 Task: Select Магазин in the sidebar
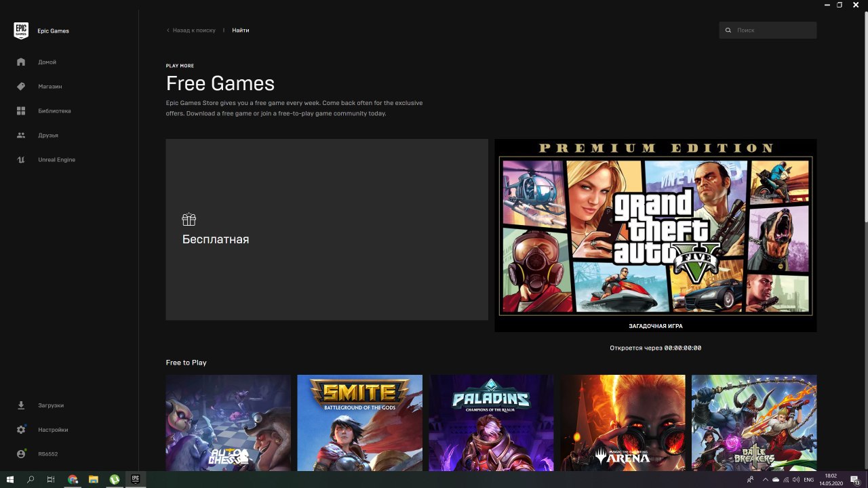(x=50, y=86)
